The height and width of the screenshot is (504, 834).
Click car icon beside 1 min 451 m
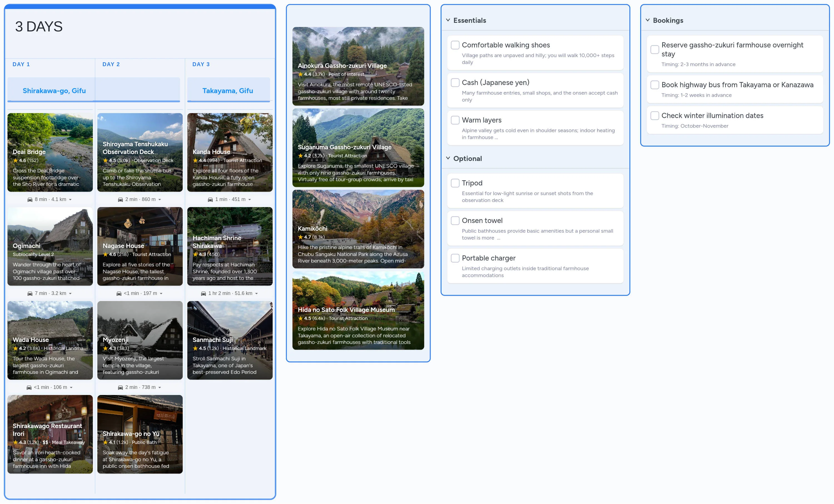210,200
